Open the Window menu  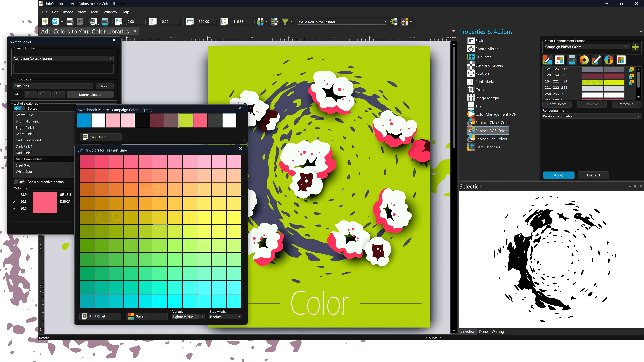(x=110, y=12)
